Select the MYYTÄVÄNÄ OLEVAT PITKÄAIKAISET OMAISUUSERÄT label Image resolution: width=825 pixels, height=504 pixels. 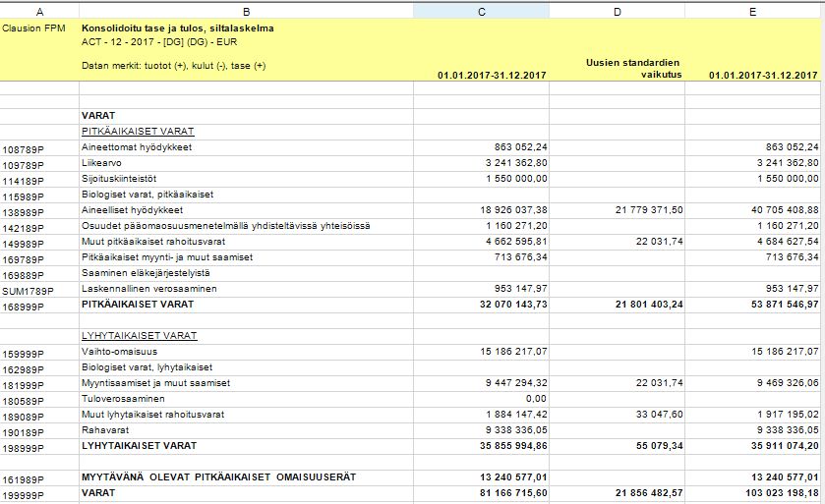(x=219, y=477)
